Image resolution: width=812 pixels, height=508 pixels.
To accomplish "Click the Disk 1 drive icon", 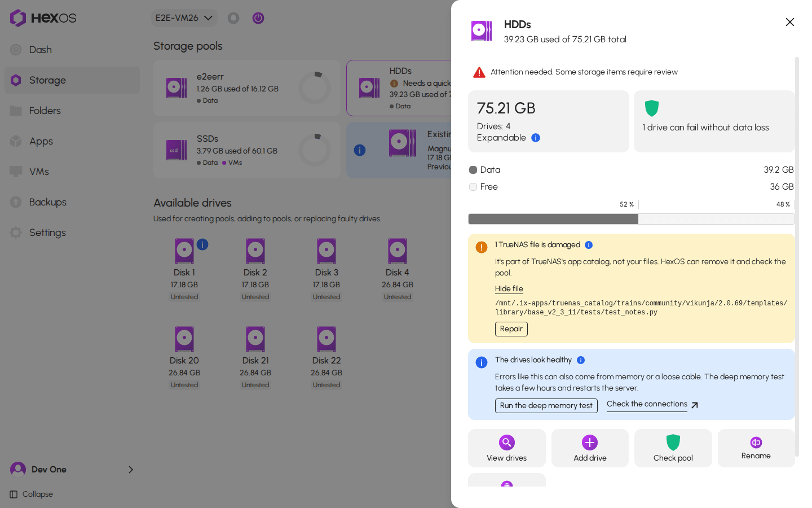I will (184, 251).
